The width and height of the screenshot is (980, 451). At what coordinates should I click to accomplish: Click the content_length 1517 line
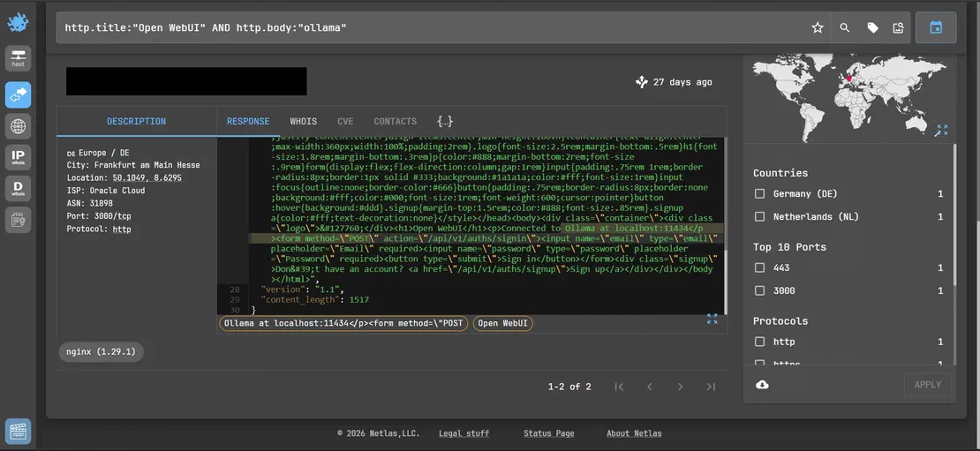[x=315, y=300]
